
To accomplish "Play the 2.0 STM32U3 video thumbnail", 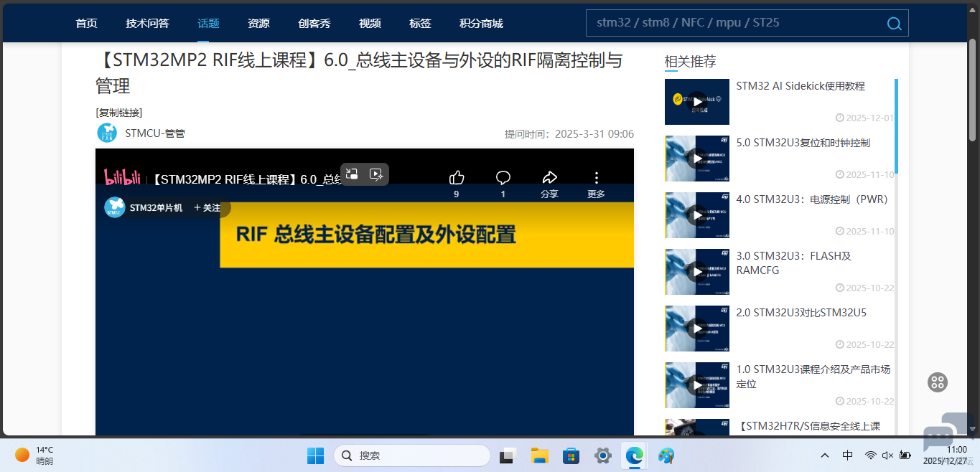I will click(697, 329).
